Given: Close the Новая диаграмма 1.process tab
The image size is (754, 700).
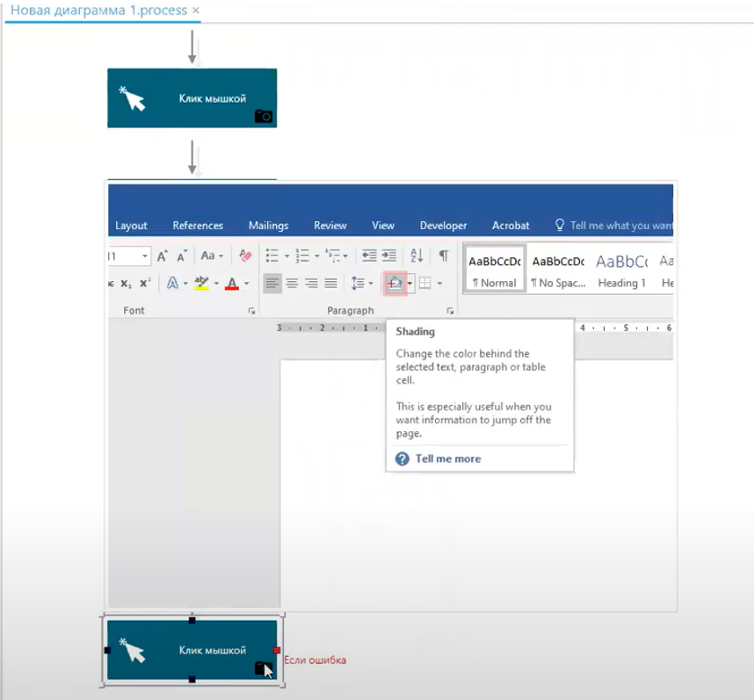Looking at the screenshot, I should 195,10.
